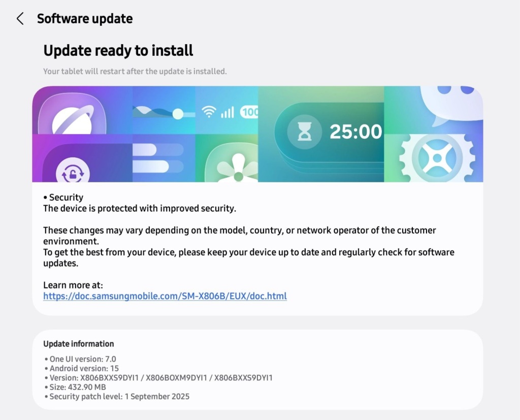
Task: Click 'Your tablet will restart' subtitle text
Action: pos(135,71)
